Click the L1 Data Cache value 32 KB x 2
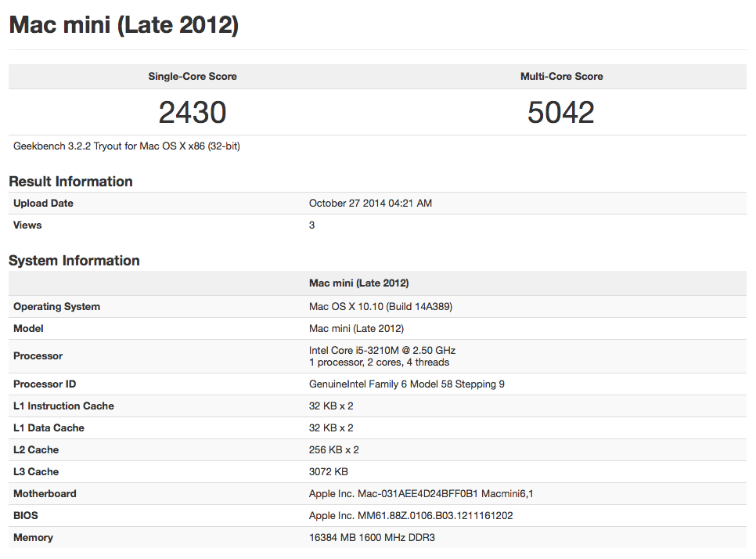This screenshot has width=756, height=559. point(331,427)
